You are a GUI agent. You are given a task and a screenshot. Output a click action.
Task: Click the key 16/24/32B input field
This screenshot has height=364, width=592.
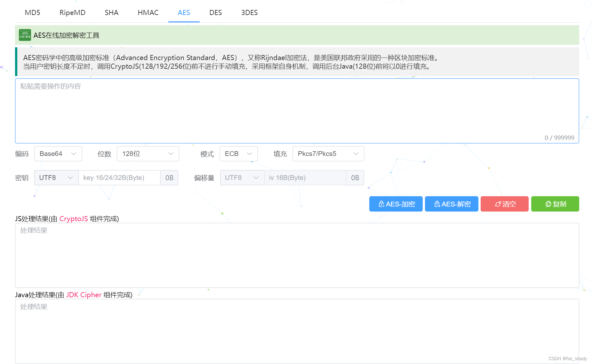click(x=119, y=178)
